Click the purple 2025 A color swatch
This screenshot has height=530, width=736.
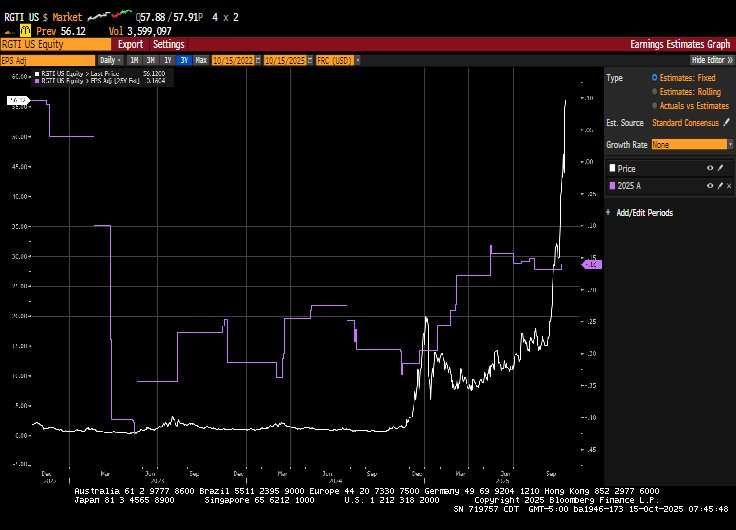[612, 185]
